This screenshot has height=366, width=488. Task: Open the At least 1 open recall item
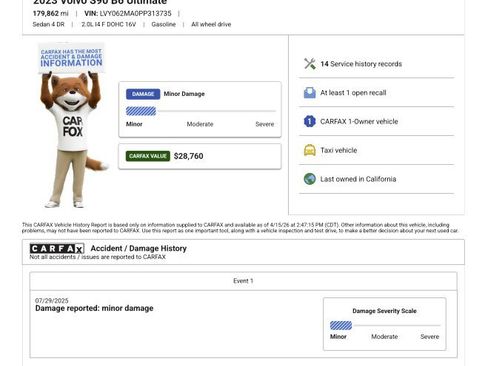coord(377,93)
